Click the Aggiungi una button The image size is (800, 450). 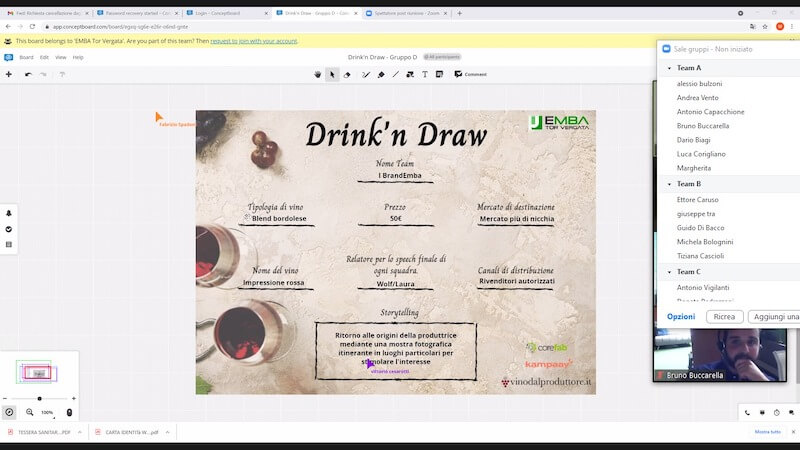click(x=774, y=316)
